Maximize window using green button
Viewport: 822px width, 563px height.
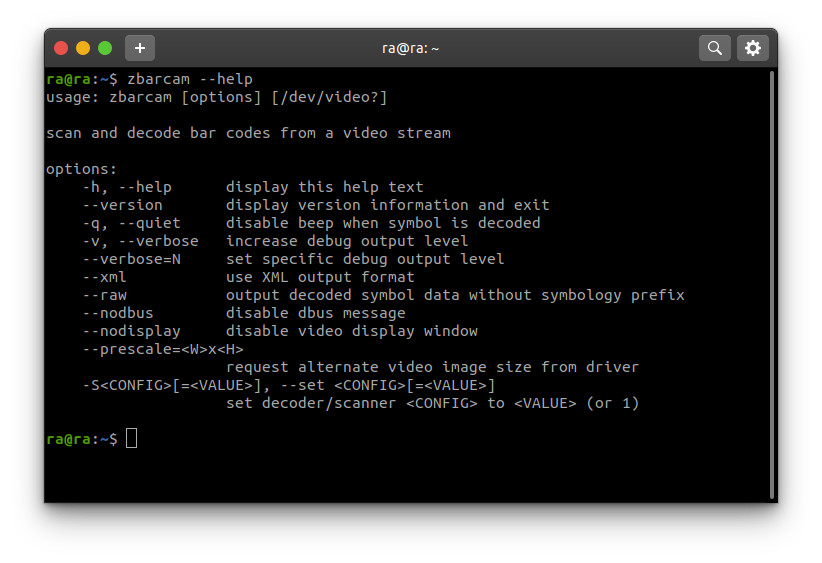click(x=105, y=47)
